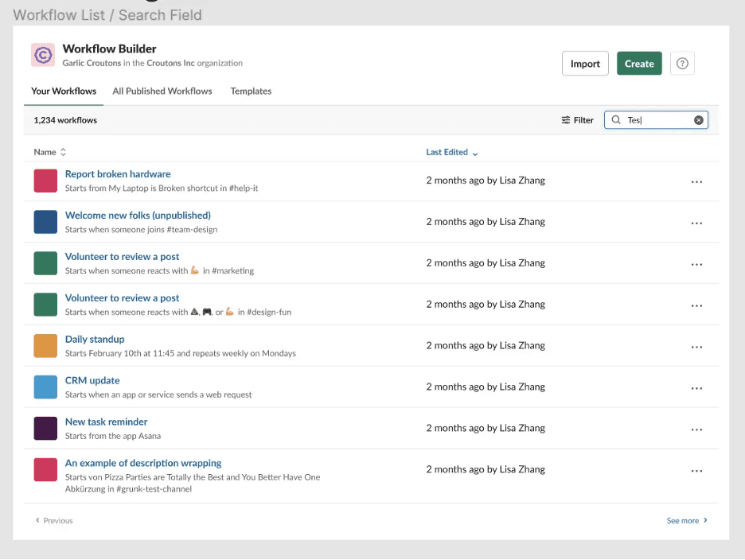Open the options menu for Report broken hardware

tap(696, 181)
